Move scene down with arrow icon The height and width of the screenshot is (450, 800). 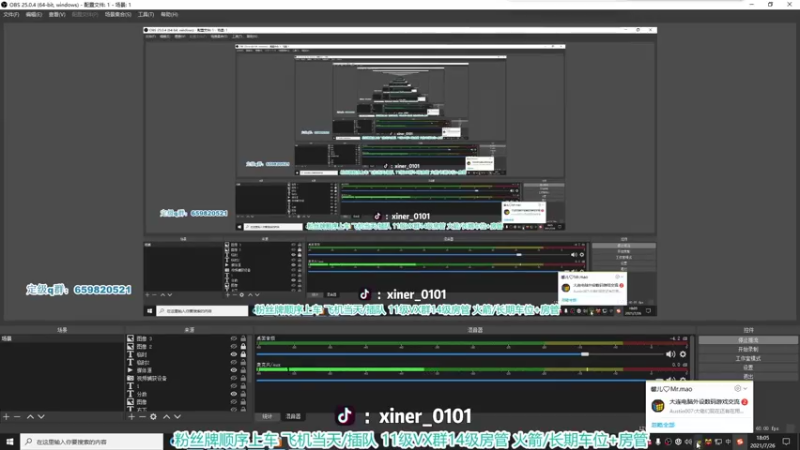(41, 417)
